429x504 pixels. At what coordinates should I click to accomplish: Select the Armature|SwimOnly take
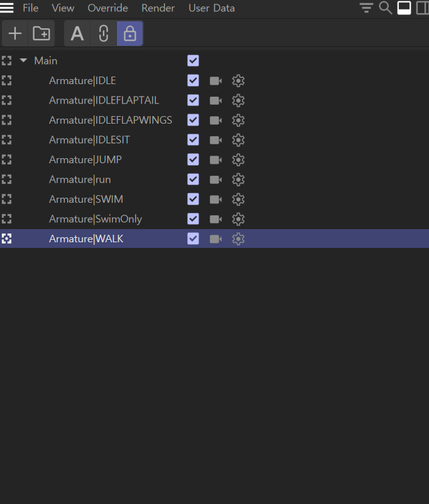[95, 219]
